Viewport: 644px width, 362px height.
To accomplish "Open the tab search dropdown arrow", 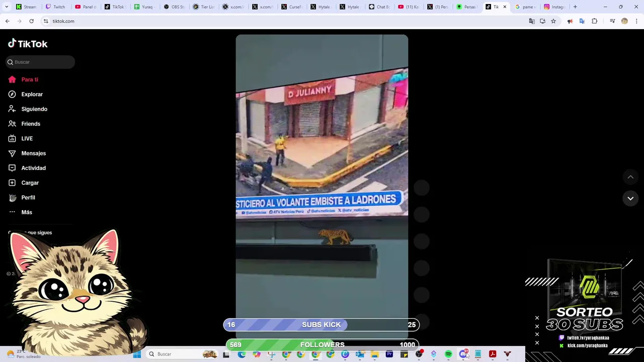I will pos(7,7).
